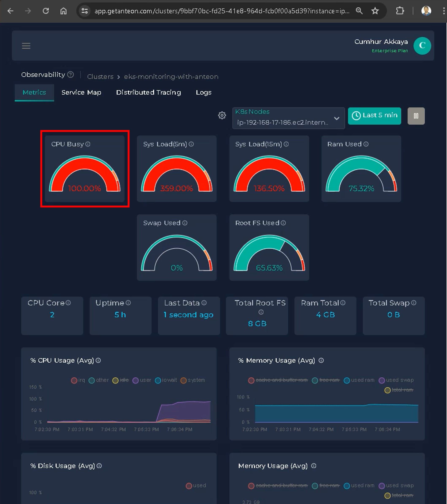Switch to Service Map tab

81,92
